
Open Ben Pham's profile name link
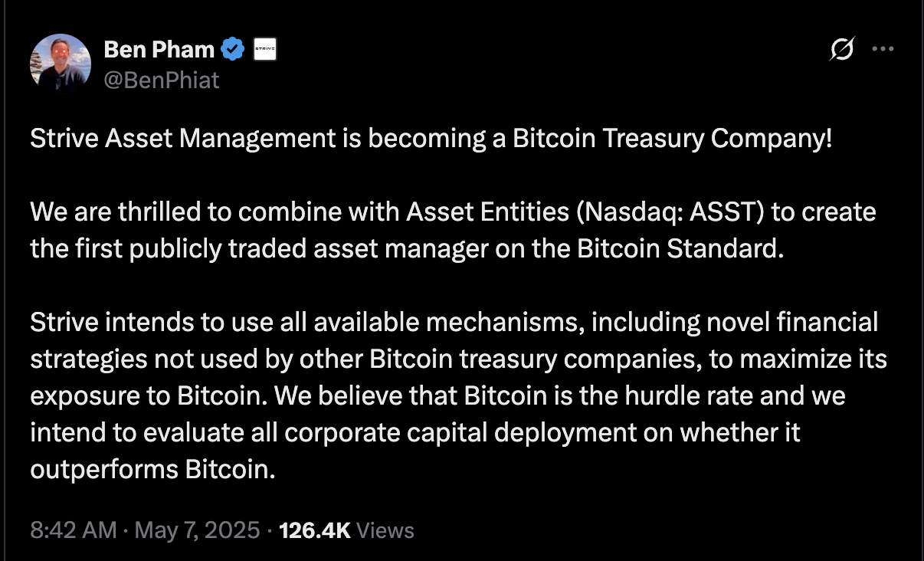point(158,48)
